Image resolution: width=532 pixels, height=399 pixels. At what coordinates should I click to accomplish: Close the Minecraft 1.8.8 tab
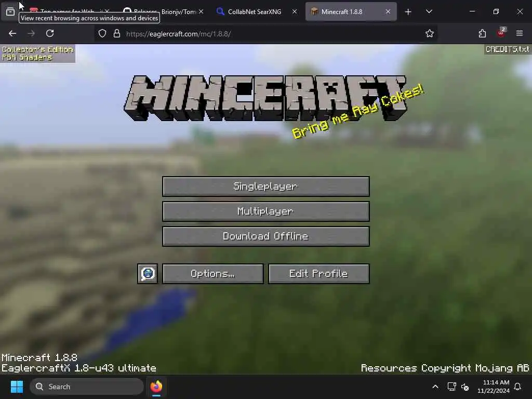[x=388, y=11]
